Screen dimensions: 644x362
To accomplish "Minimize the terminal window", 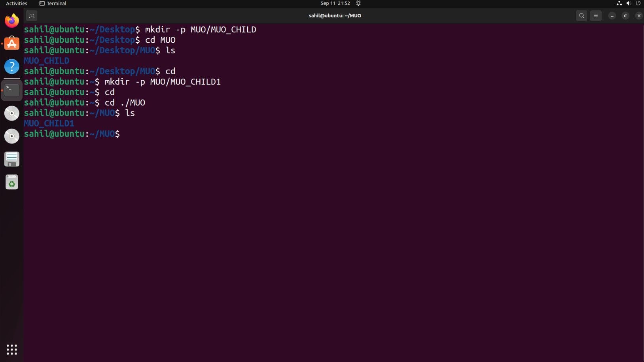I will pyautogui.click(x=612, y=16).
